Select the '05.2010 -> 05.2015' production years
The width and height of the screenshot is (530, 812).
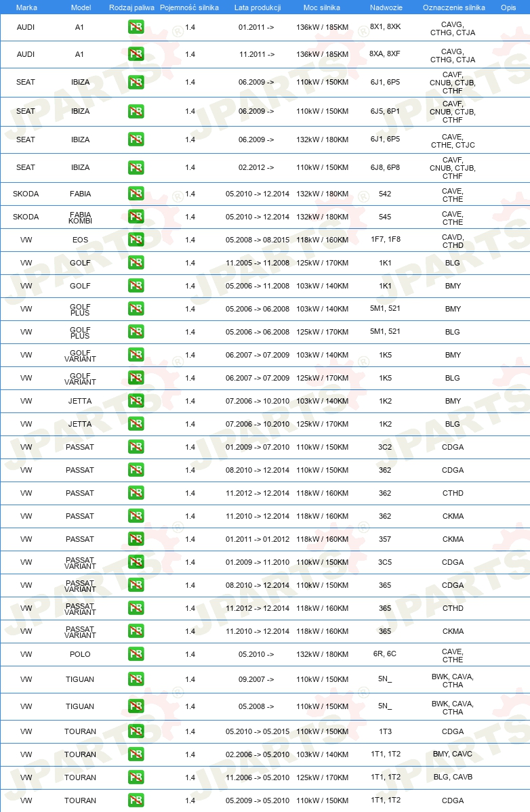point(258,731)
